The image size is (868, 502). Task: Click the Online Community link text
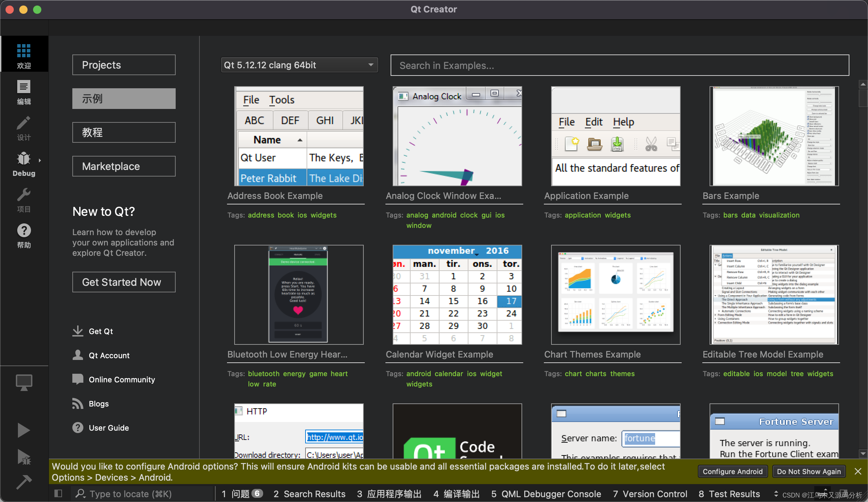[122, 380]
